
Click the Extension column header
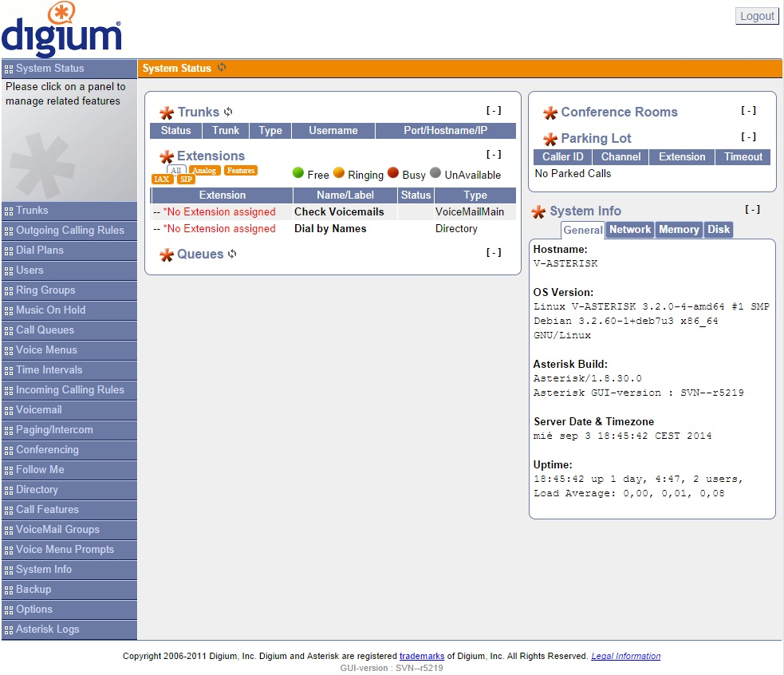[222, 195]
